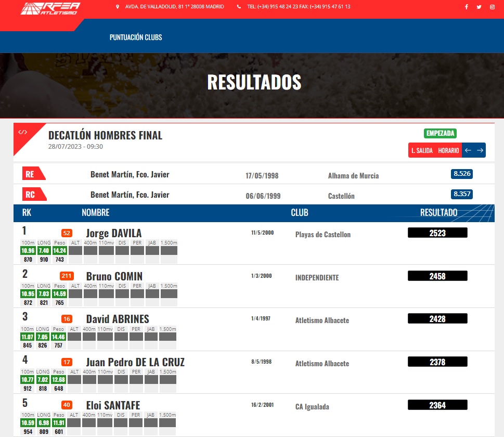This screenshot has height=437, width=504.
Task: Click the CA Igualada club name
Action: (312, 407)
